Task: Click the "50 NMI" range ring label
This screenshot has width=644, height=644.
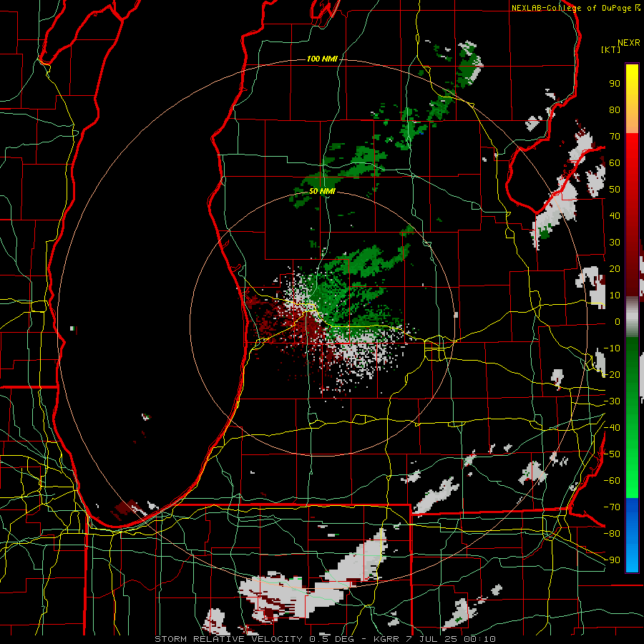Action: (322, 191)
